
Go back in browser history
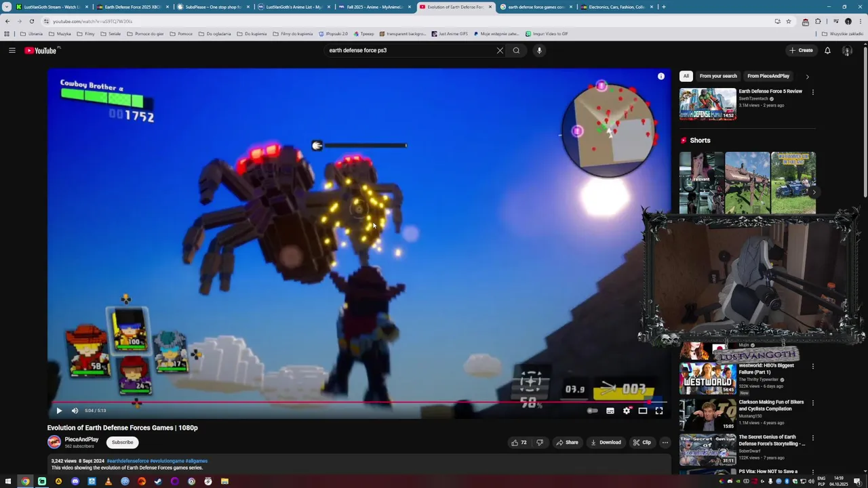point(7,21)
